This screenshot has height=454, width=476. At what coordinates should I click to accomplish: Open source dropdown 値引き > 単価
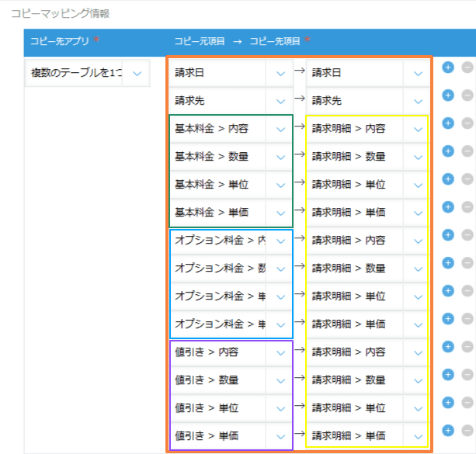pyautogui.click(x=231, y=436)
